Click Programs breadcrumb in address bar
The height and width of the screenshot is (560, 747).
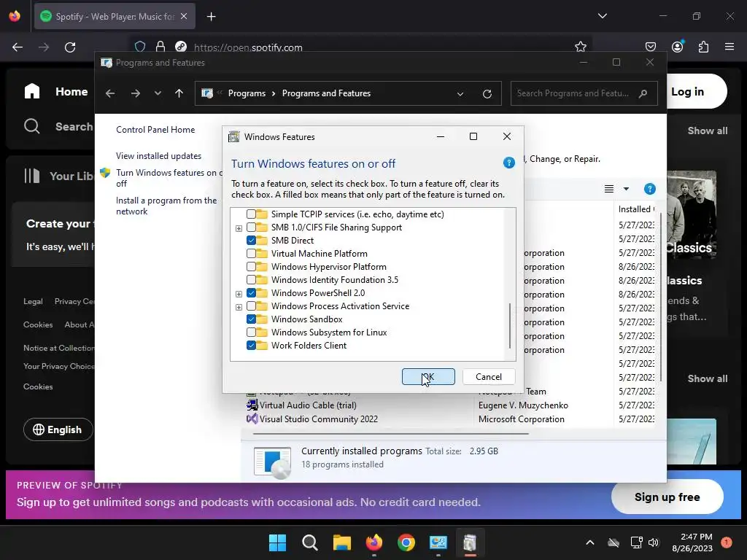point(247,93)
